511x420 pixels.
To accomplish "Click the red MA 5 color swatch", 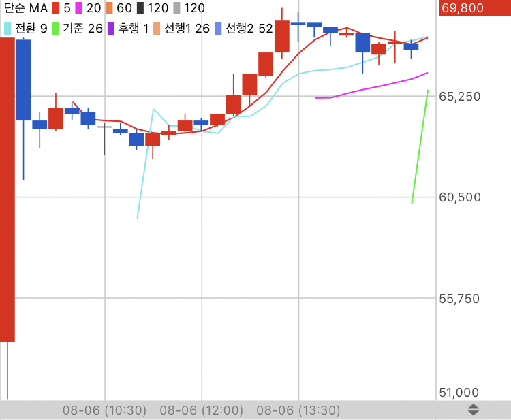I will coord(56,8).
